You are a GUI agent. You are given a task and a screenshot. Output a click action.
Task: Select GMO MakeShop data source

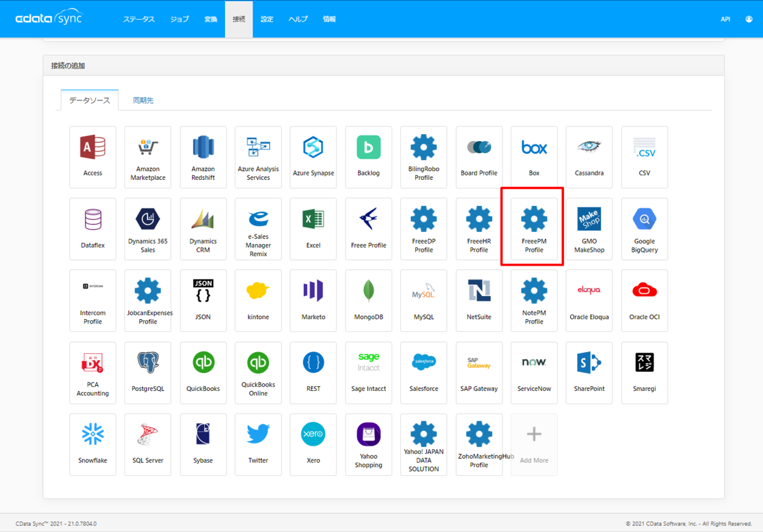pyautogui.click(x=589, y=229)
